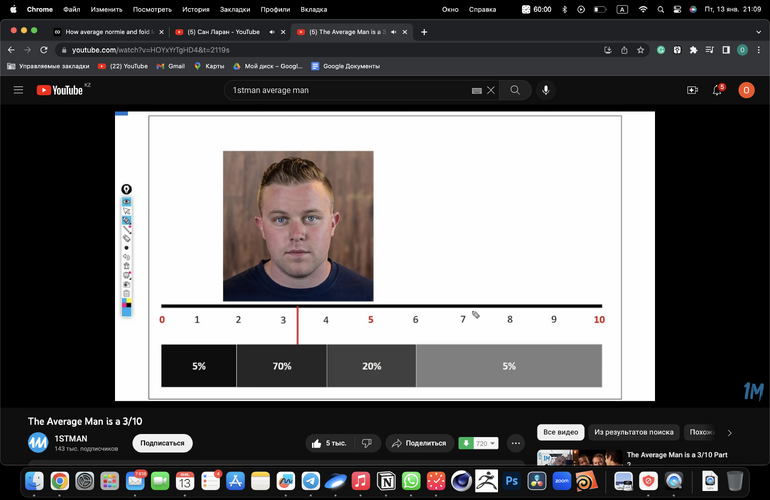This screenshot has height=500, width=770.
Task: Clear the search text with the X icon
Action: click(491, 90)
